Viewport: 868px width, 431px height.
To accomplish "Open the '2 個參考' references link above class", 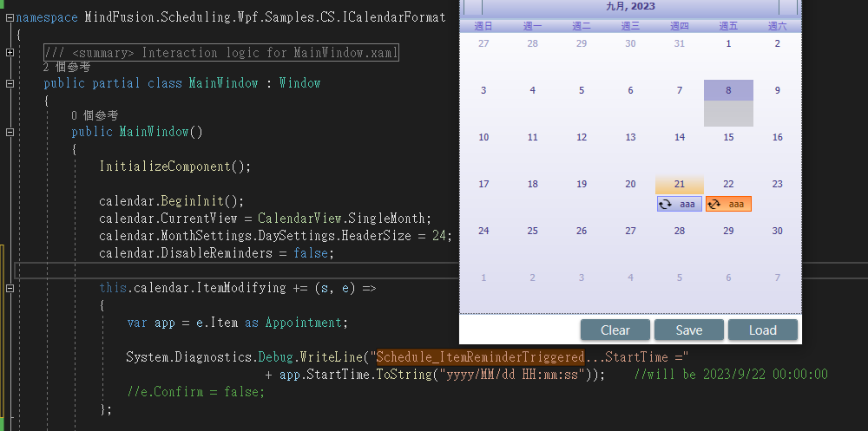I will click(67, 67).
